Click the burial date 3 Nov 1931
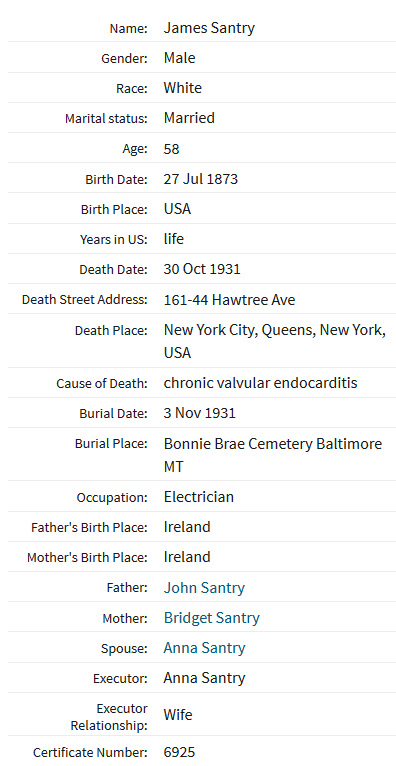Screen dimensions: 396x766 tap(199, 413)
